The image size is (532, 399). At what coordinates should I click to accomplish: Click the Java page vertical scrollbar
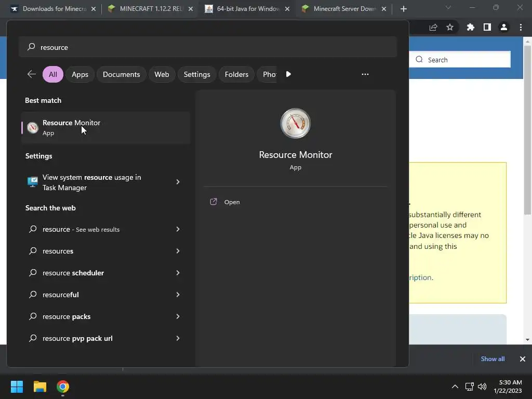click(527, 130)
